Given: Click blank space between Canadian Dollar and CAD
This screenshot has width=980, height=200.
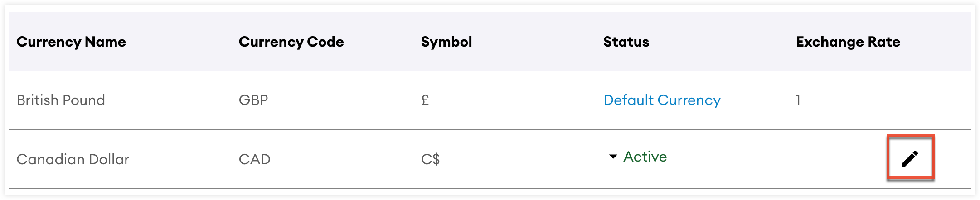Looking at the screenshot, I should pos(184,159).
